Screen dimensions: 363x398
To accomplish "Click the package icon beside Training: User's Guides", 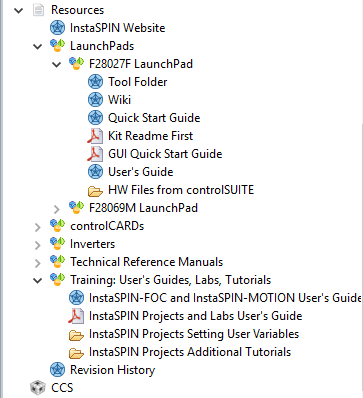I will (x=57, y=280).
